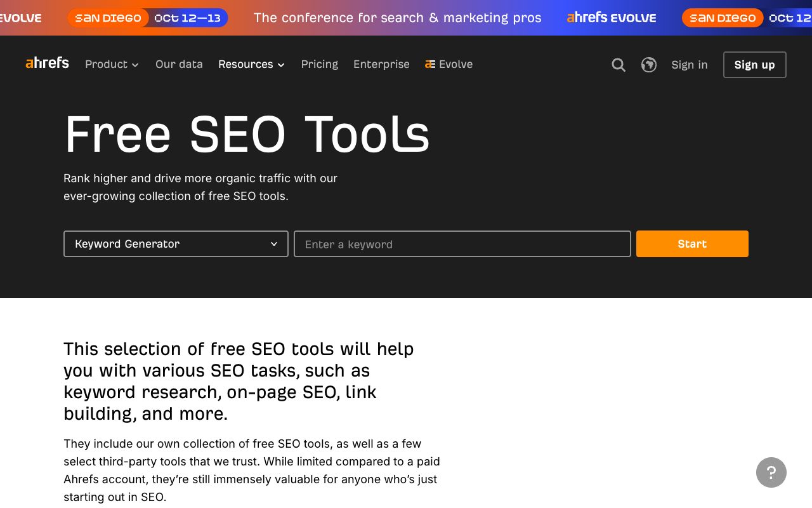812x508 pixels.
Task: Click the 'They include our own collection' paragraph
Action: [x=252, y=470]
